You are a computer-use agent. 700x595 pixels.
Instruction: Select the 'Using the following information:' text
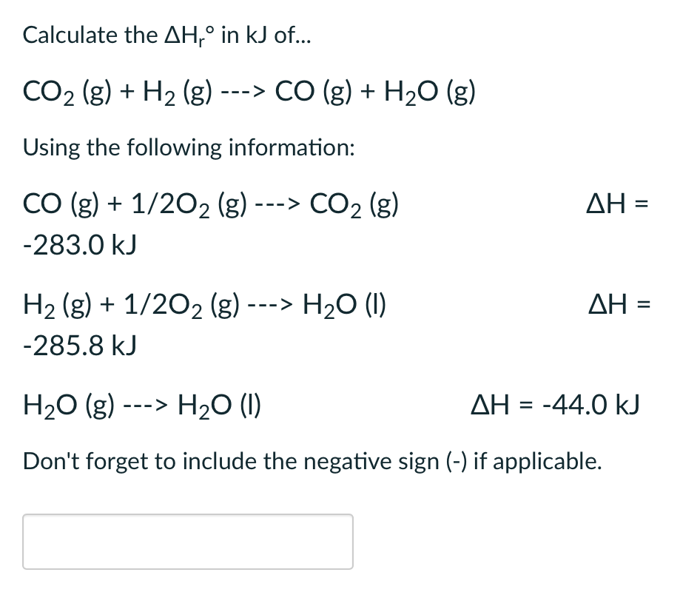pos(188,147)
